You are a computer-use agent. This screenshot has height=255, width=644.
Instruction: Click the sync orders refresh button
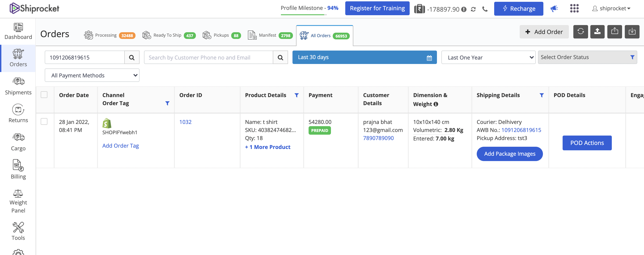[x=580, y=32]
